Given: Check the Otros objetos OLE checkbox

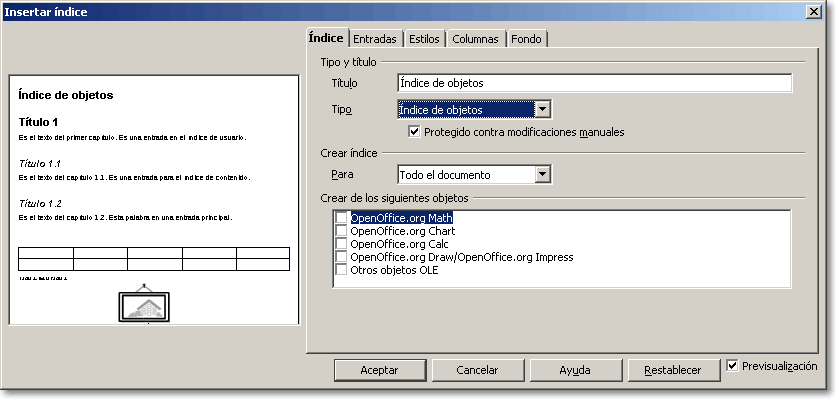Looking at the screenshot, I should [341, 270].
